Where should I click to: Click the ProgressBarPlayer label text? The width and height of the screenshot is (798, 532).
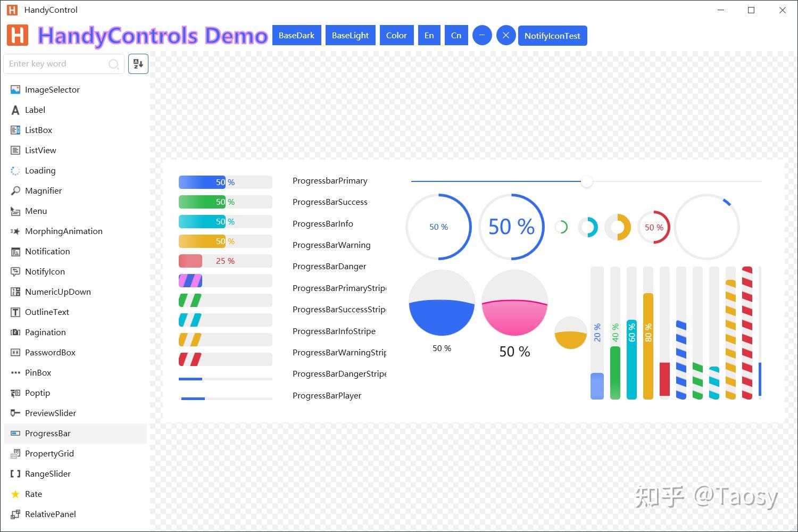(x=327, y=396)
